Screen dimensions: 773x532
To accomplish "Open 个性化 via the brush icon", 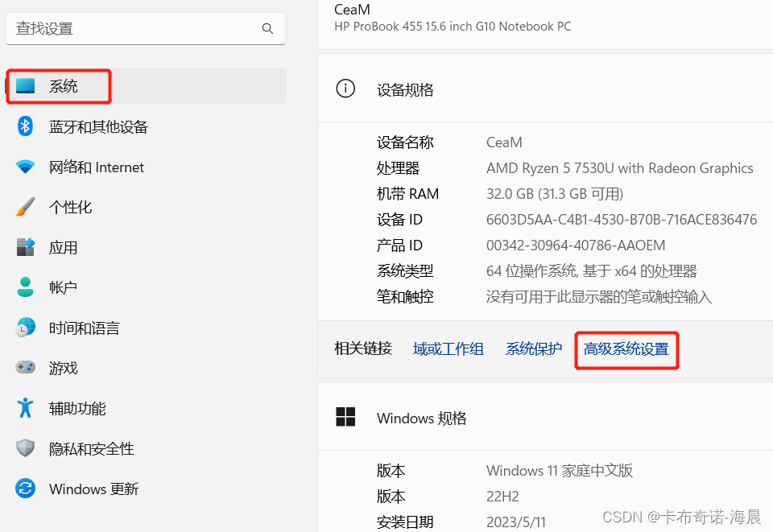I will pos(26,207).
